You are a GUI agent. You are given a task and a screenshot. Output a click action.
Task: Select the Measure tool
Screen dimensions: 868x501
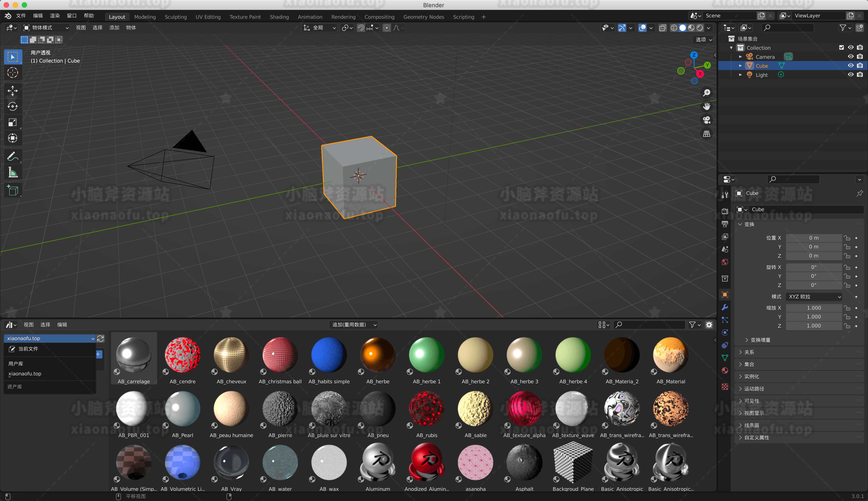(13, 172)
